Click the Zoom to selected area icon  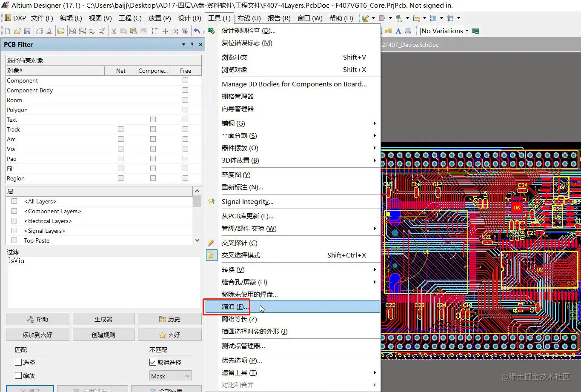82,31
